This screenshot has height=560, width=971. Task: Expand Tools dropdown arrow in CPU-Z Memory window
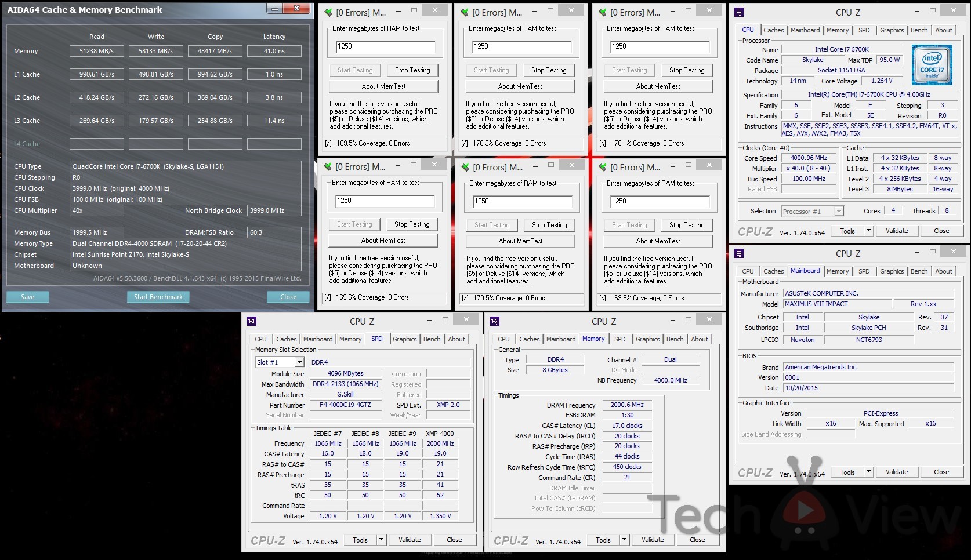[x=624, y=540]
